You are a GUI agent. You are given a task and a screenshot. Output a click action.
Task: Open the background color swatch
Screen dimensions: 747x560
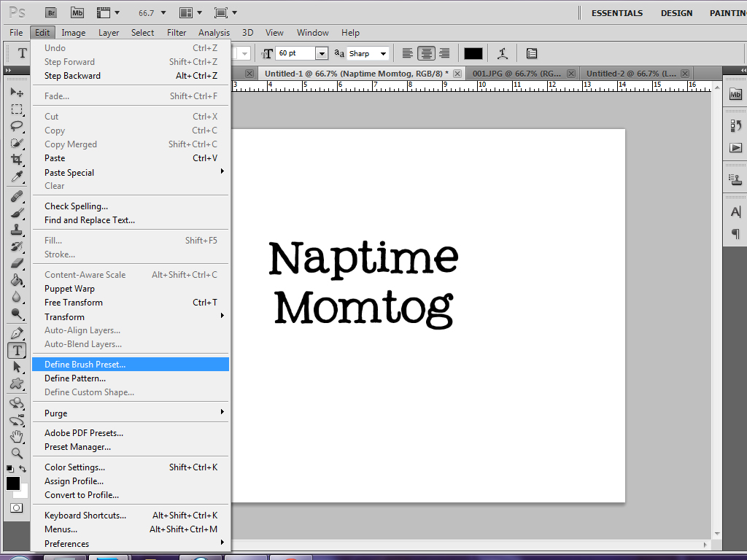click(24, 494)
